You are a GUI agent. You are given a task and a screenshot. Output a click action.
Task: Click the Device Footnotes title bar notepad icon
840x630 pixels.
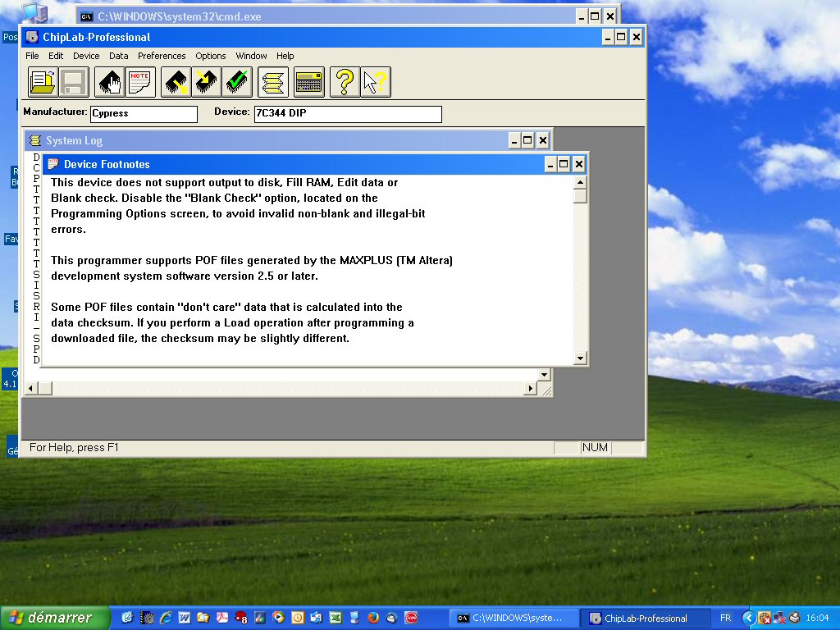[x=52, y=164]
